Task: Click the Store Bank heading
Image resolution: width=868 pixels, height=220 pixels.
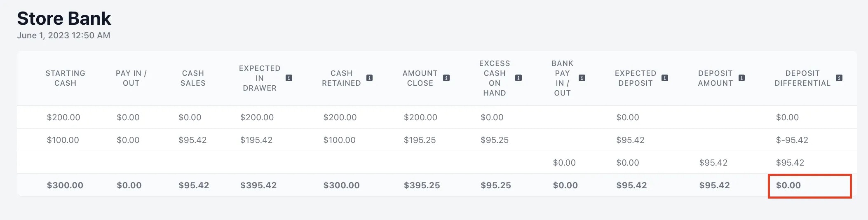Action: (64, 19)
